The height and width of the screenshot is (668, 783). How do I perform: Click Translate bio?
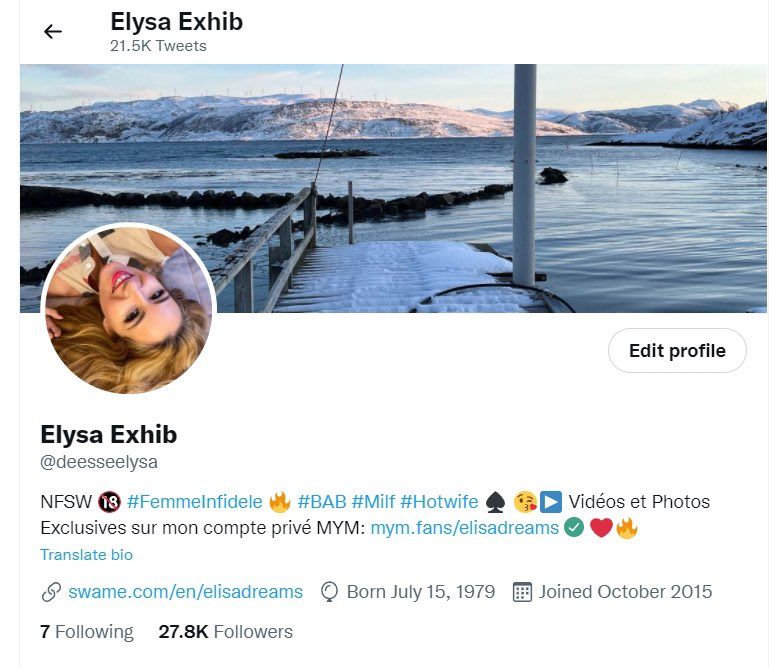[86, 555]
